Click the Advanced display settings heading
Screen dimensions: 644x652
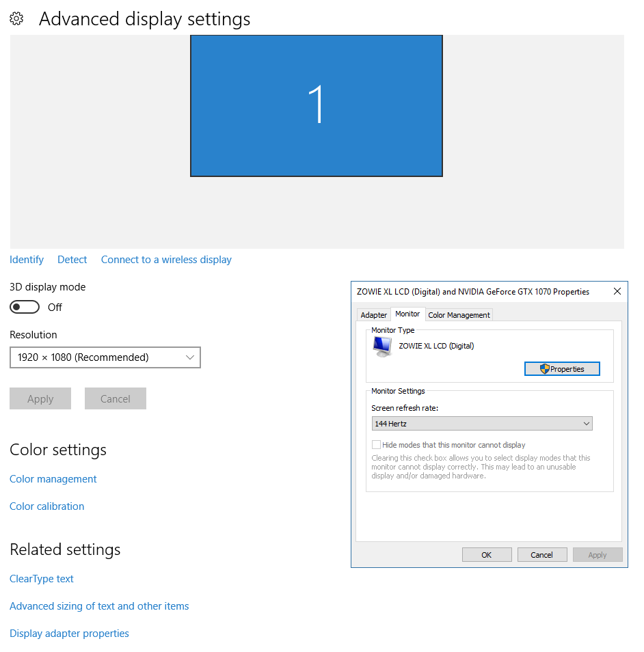(144, 19)
